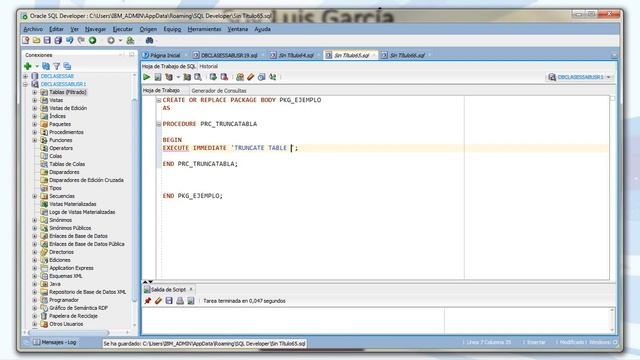
Task: Switch to the Historial tab
Action: 209,66
